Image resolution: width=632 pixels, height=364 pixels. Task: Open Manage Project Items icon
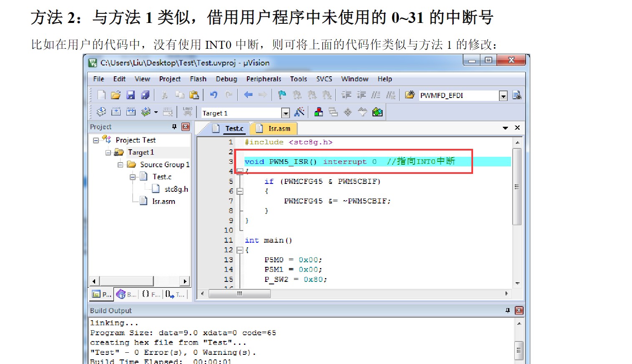tap(319, 112)
